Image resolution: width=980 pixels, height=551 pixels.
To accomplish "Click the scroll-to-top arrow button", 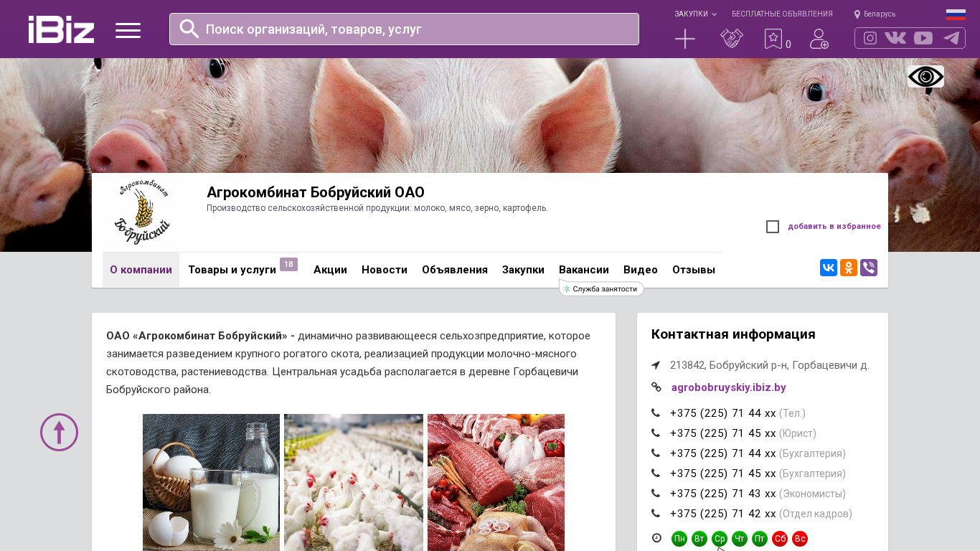I will click(59, 432).
